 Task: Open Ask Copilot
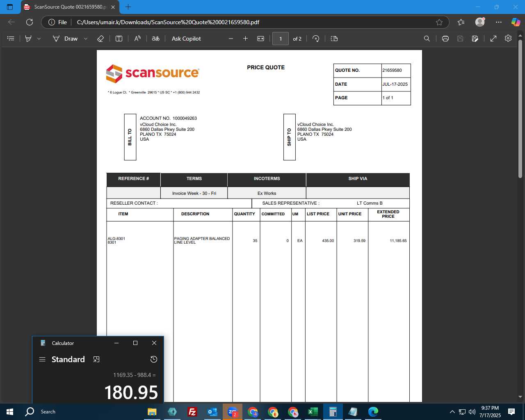click(186, 39)
